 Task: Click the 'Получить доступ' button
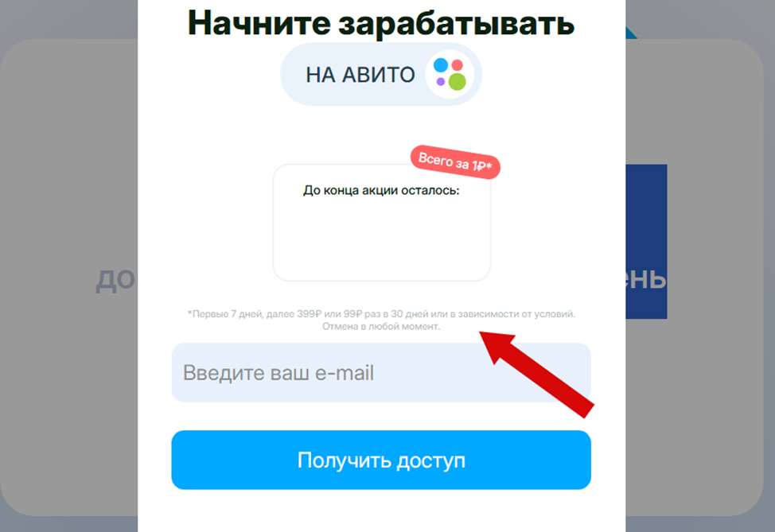click(381, 460)
